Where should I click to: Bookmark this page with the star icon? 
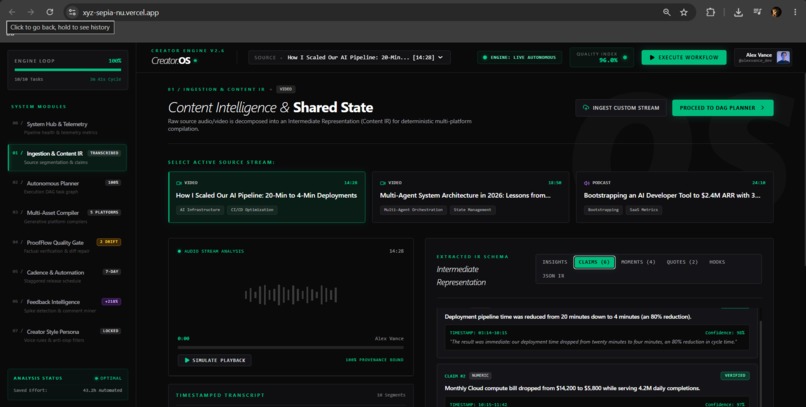[684, 12]
